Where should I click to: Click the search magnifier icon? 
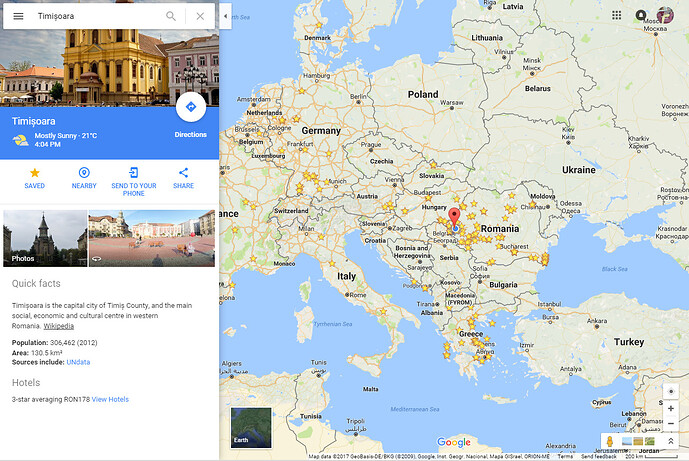(x=171, y=16)
